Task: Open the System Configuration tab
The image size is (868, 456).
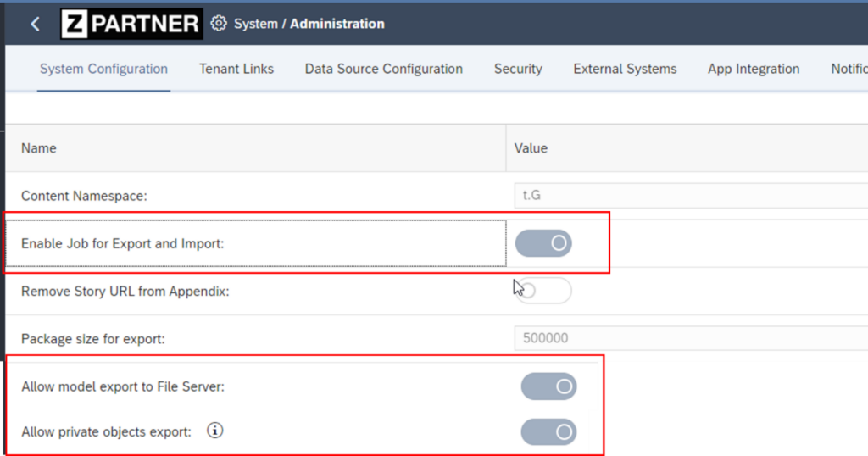Action: (x=103, y=69)
